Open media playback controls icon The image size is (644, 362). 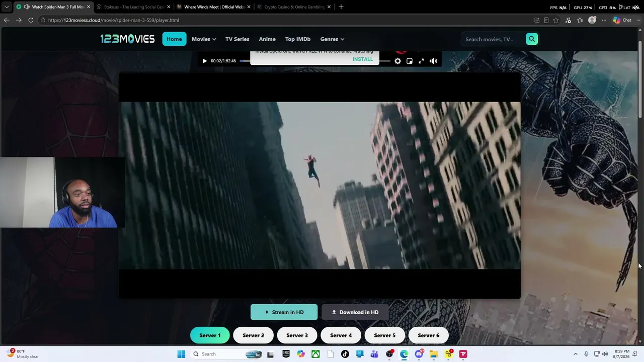click(x=568, y=20)
